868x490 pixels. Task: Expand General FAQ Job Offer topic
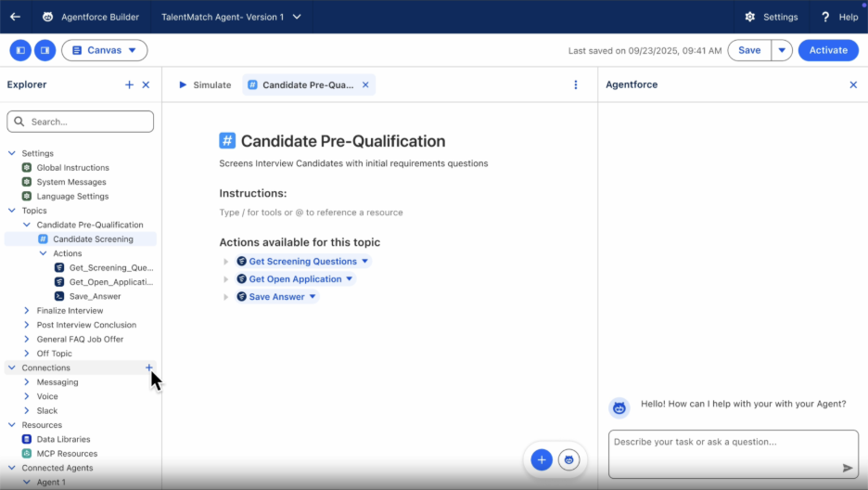point(27,340)
